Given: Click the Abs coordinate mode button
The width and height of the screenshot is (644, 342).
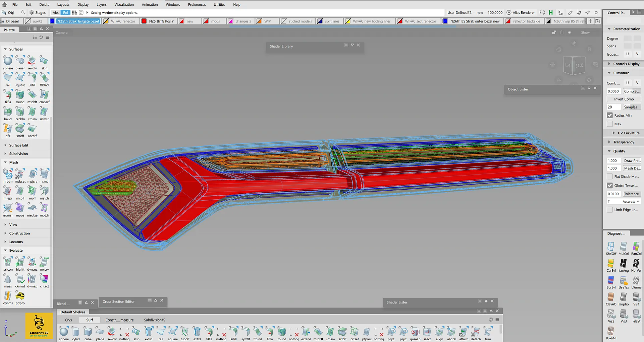Looking at the screenshot, I should (55, 12).
